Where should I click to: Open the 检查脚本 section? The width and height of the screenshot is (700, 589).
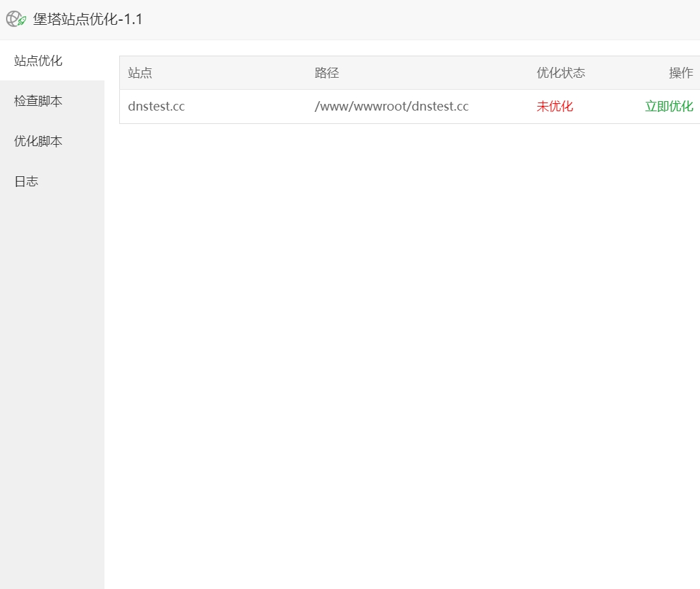click(37, 101)
